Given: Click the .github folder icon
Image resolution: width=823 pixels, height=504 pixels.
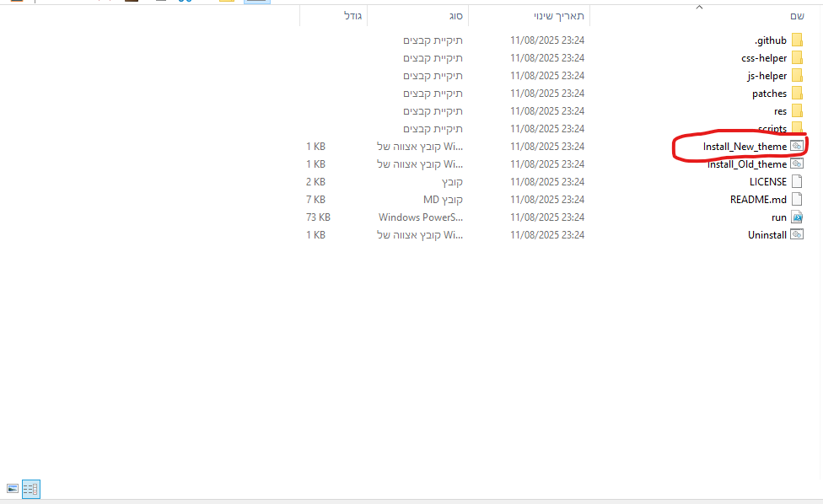Looking at the screenshot, I should 797,40.
